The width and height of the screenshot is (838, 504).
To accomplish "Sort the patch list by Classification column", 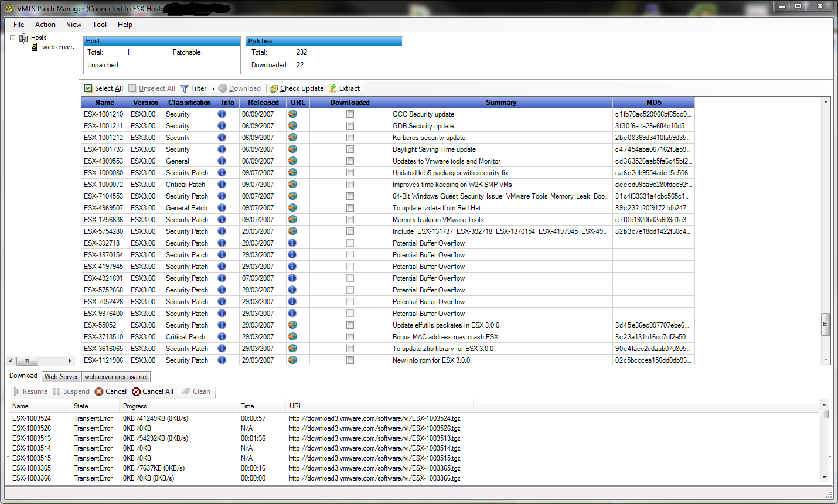I will coord(189,103).
